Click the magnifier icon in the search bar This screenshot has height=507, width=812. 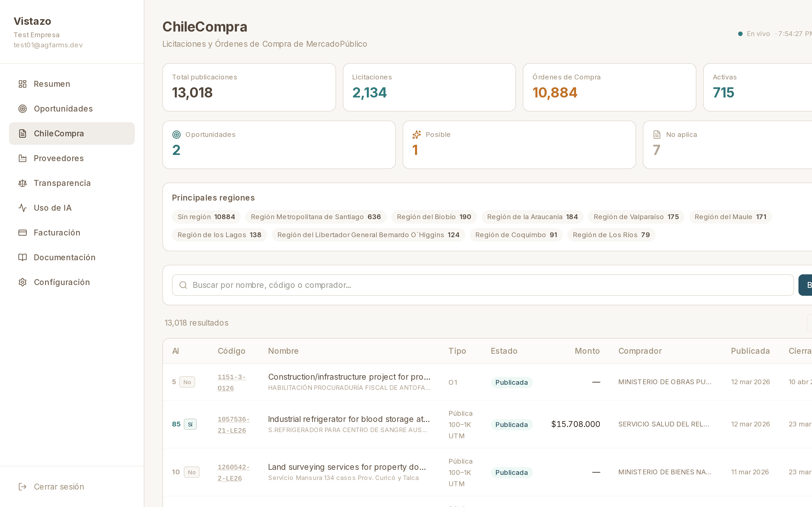click(183, 285)
